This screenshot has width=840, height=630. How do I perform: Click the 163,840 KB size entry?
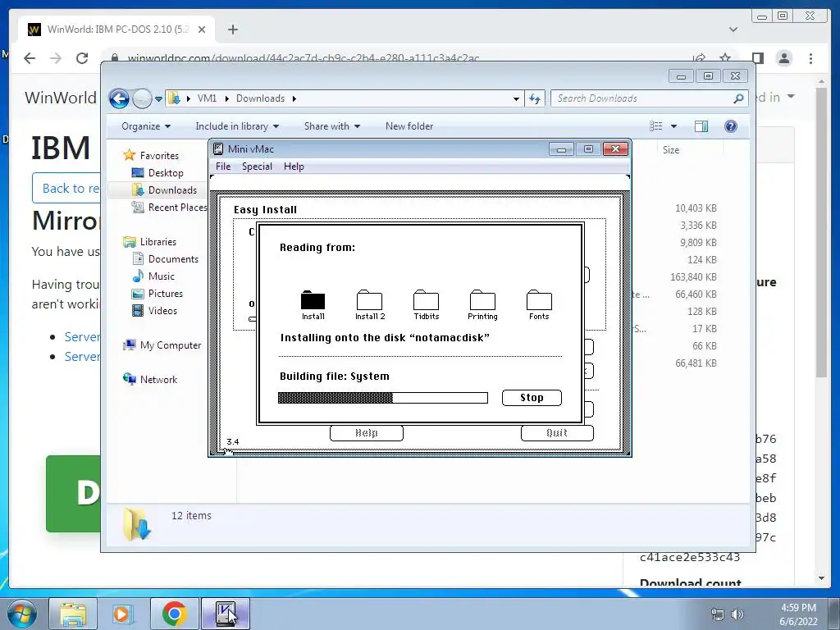click(693, 277)
